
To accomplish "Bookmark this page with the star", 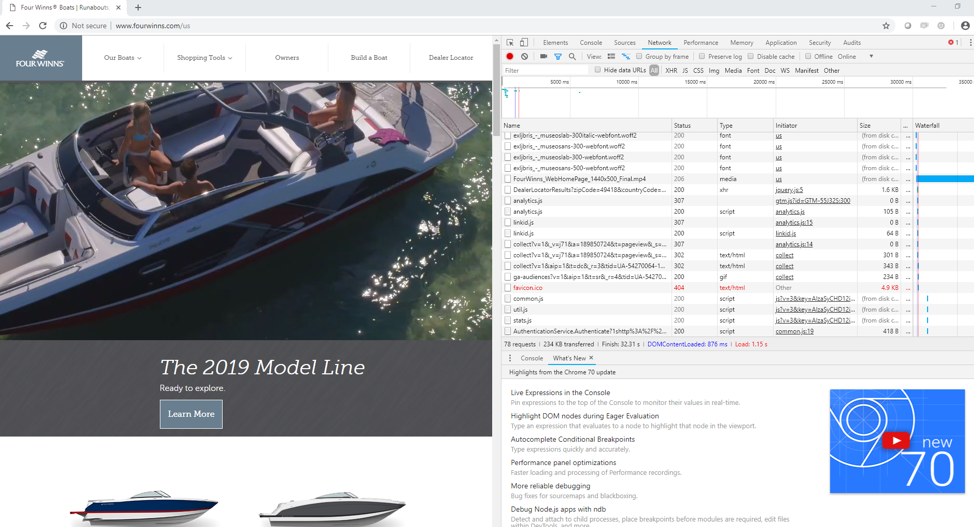I will pos(886,25).
